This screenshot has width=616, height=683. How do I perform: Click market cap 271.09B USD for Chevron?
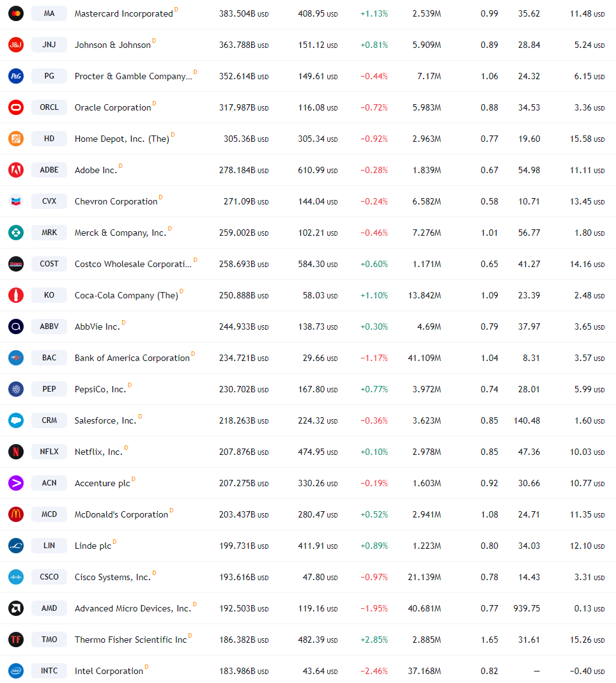point(246,202)
